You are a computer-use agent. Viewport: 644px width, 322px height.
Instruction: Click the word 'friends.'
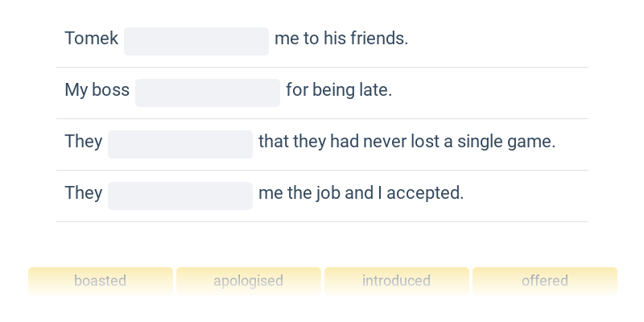point(379,39)
